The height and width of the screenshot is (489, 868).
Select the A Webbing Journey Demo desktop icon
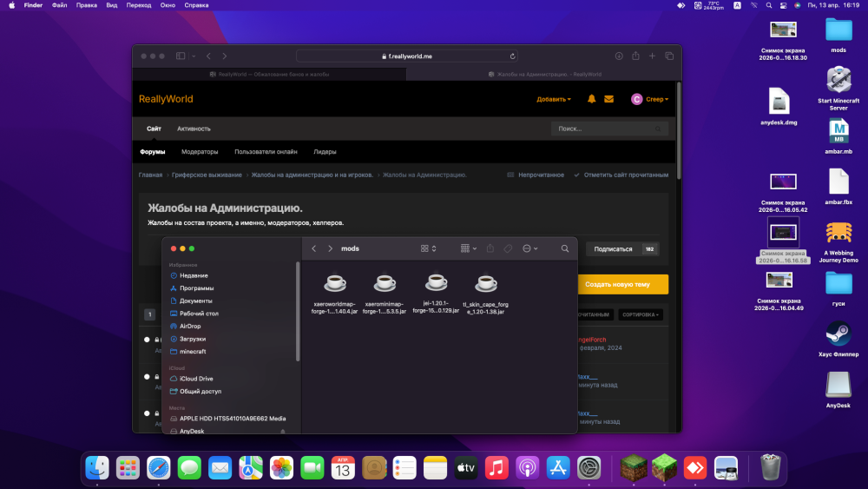coord(838,242)
